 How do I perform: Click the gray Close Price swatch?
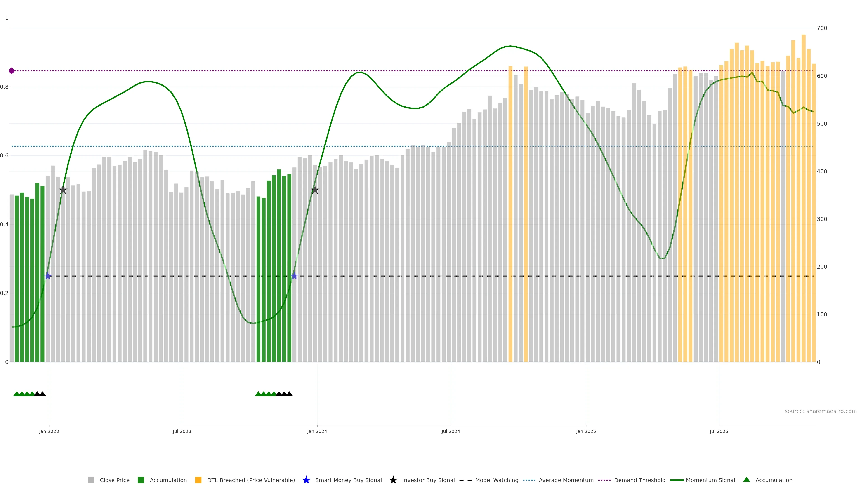coord(91,480)
